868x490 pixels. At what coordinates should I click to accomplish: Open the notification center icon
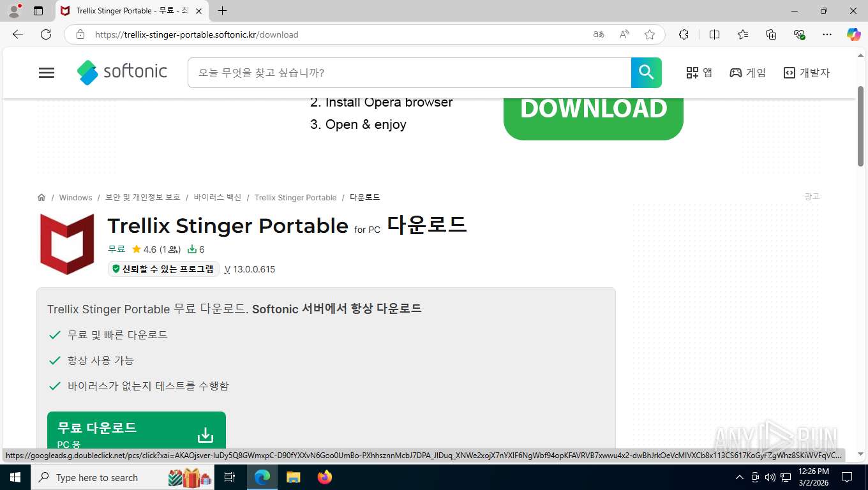tap(847, 477)
